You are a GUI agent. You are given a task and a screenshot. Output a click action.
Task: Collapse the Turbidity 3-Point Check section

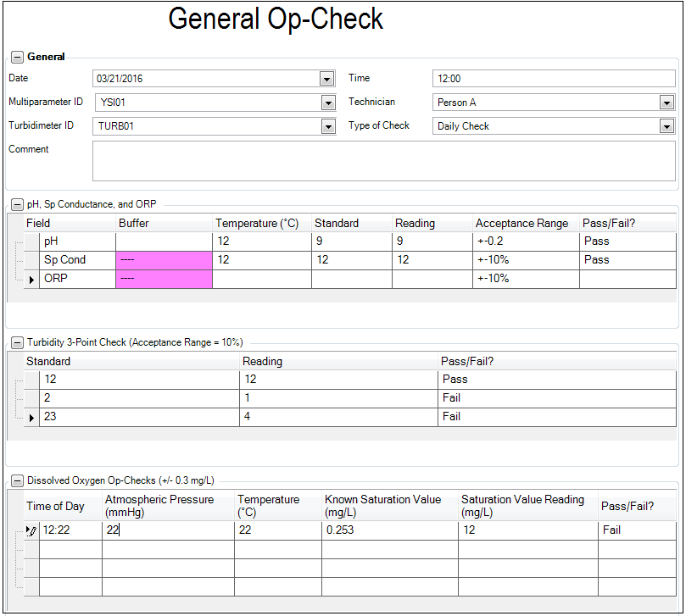click(17, 341)
